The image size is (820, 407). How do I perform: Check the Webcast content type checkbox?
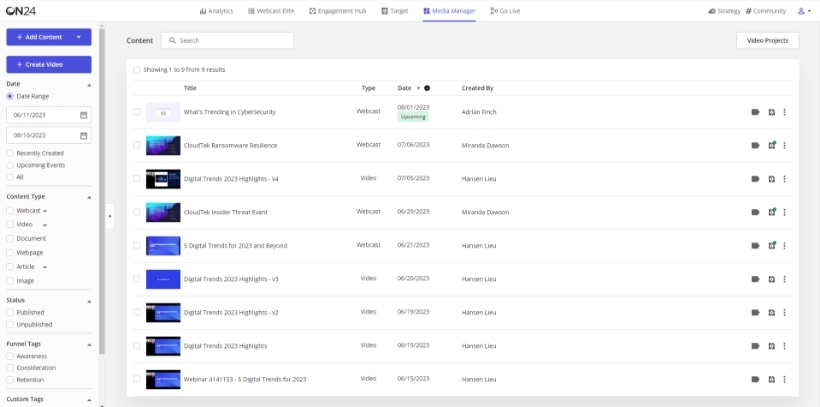[10, 211]
